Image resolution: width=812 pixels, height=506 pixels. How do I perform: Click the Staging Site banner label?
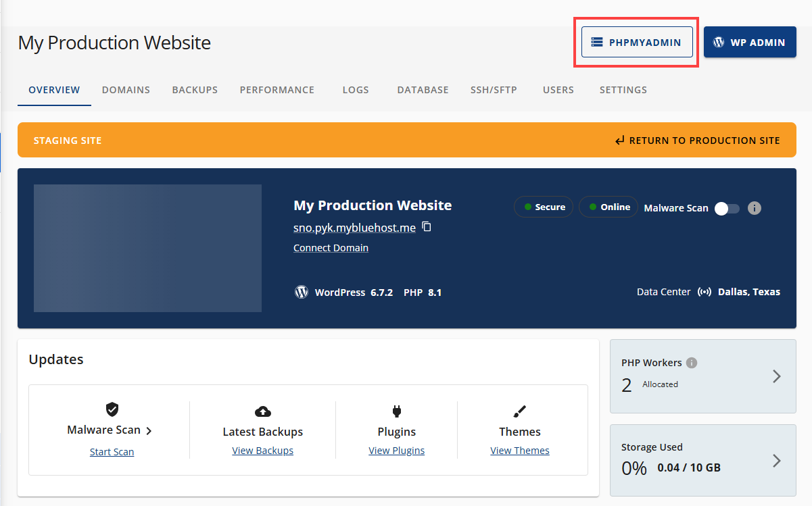(x=68, y=141)
